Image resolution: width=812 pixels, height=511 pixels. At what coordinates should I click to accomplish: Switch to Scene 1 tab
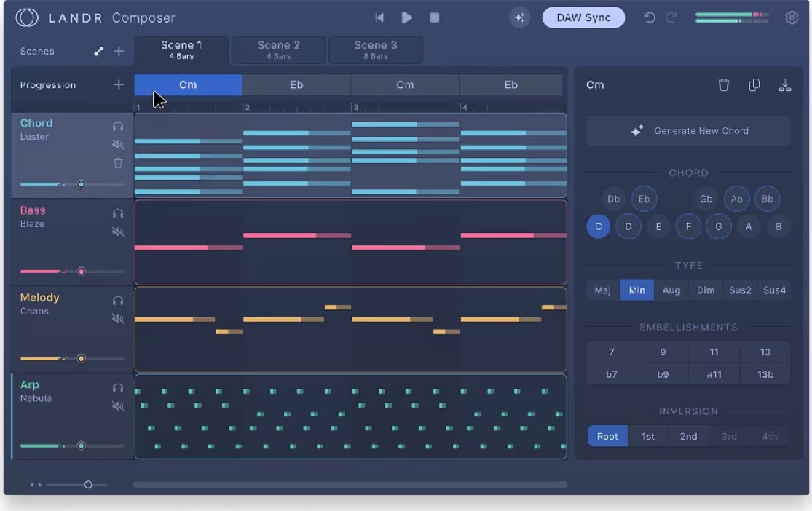click(x=181, y=50)
